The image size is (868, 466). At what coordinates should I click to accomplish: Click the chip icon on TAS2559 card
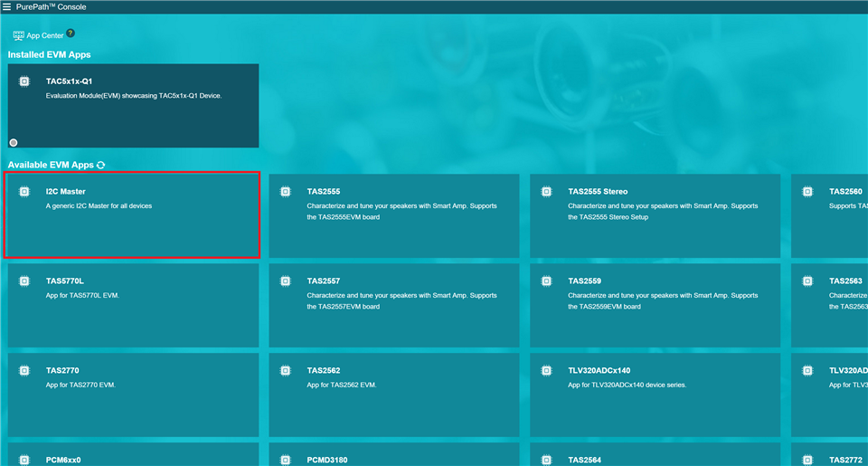point(546,281)
